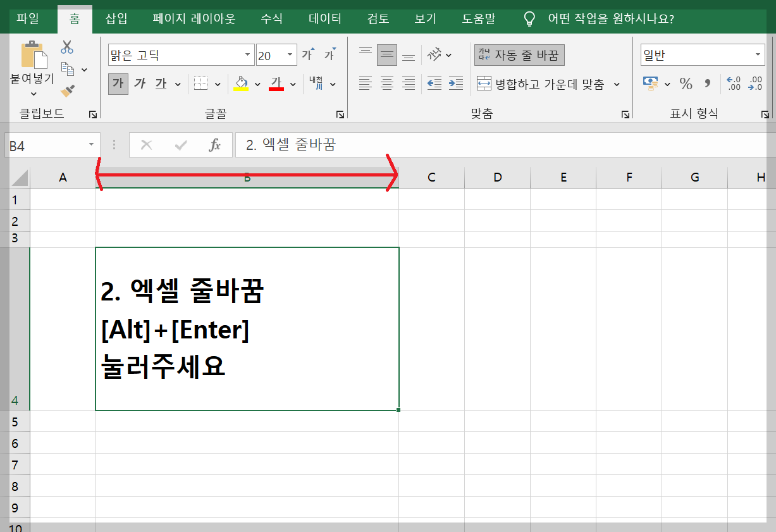Select the italic formatting icon
The image size is (776, 532).
(x=140, y=83)
